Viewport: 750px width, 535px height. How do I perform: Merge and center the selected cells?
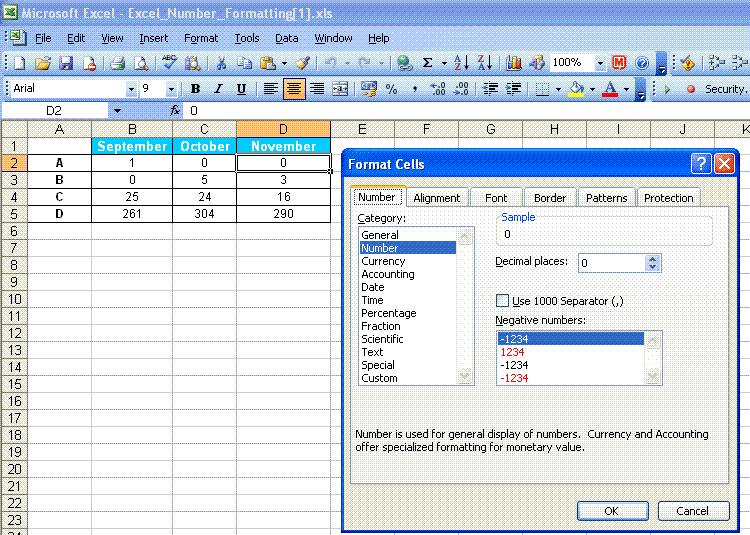(x=340, y=89)
